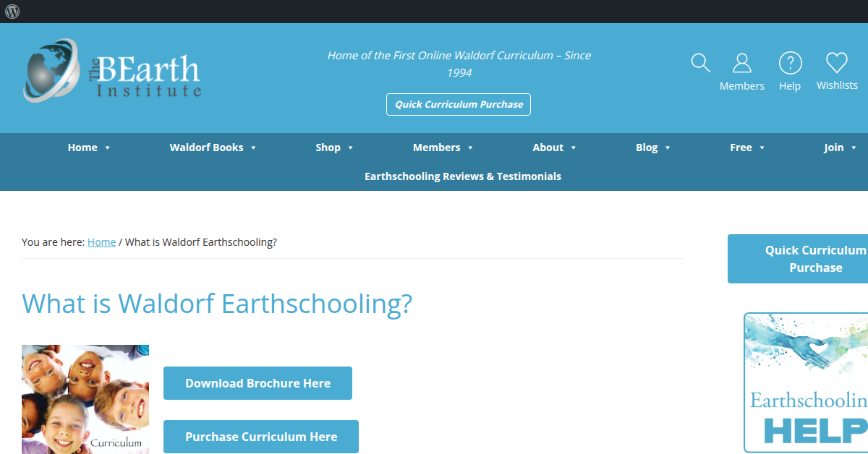Image resolution: width=868 pixels, height=454 pixels.
Task: Expand the Home menu dropdown arrow
Action: click(108, 148)
